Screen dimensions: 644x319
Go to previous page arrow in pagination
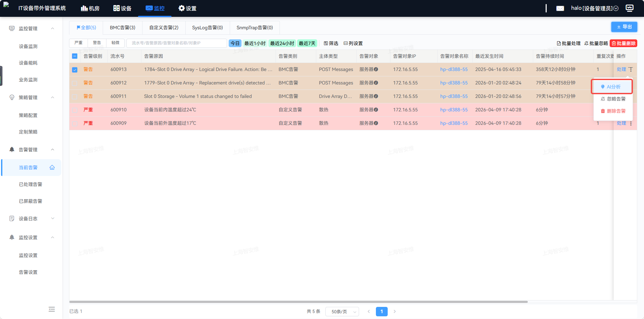(x=369, y=312)
